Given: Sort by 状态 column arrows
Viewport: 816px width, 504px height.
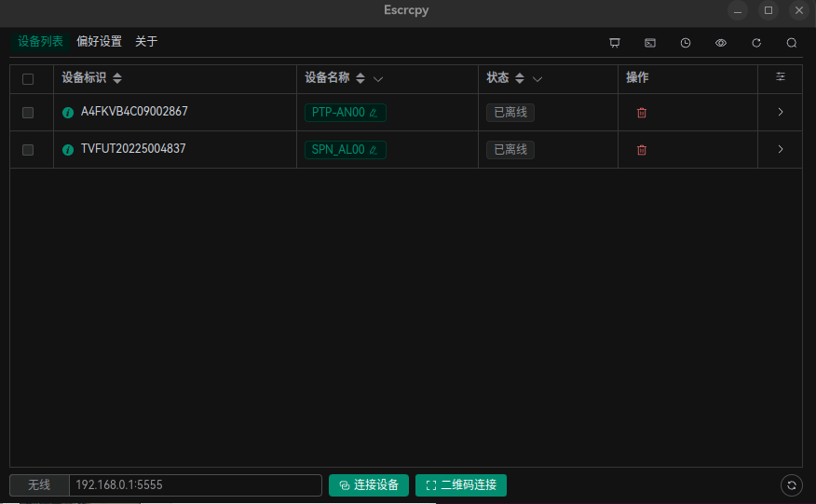Looking at the screenshot, I should click(x=520, y=78).
